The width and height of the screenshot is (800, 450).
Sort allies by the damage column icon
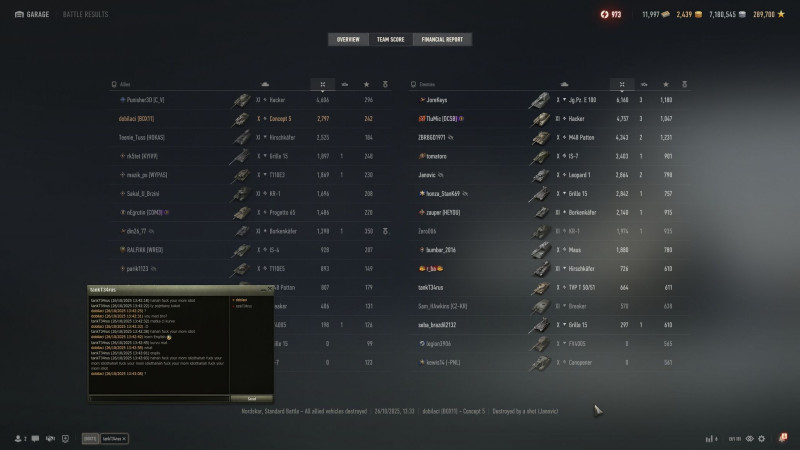click(322, 84)
